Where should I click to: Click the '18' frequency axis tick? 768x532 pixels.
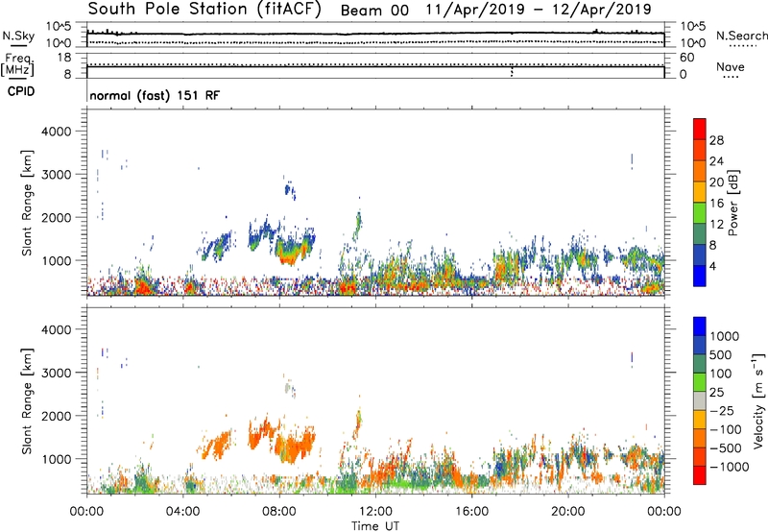pyautogui.click(x=64, y=58)
